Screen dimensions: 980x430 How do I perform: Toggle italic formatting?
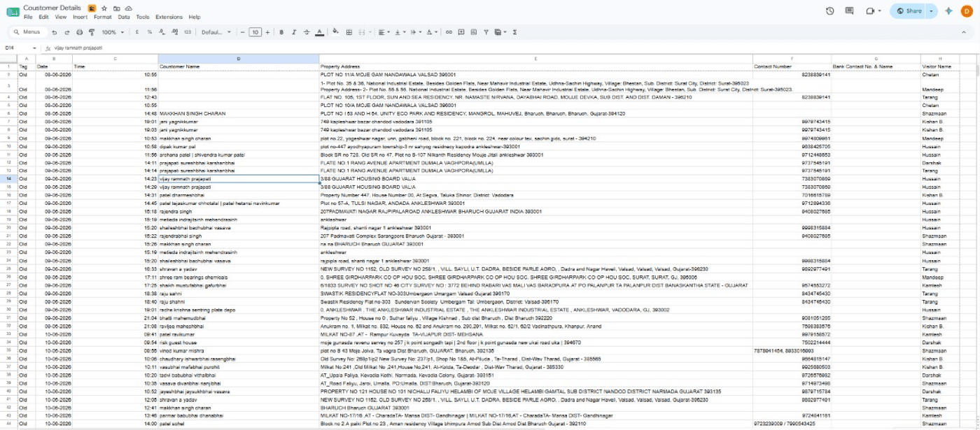[x=294, y=32]
